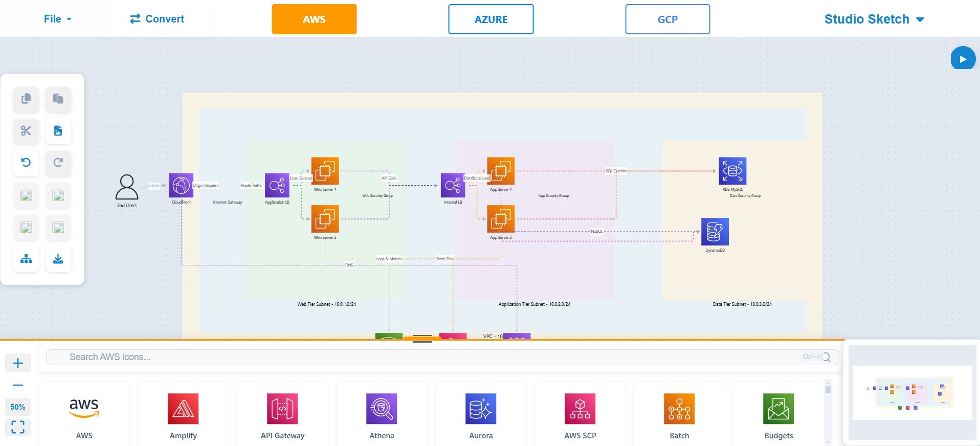Select the App Server 1 node
980x446 pixels.
click(501, 171)
